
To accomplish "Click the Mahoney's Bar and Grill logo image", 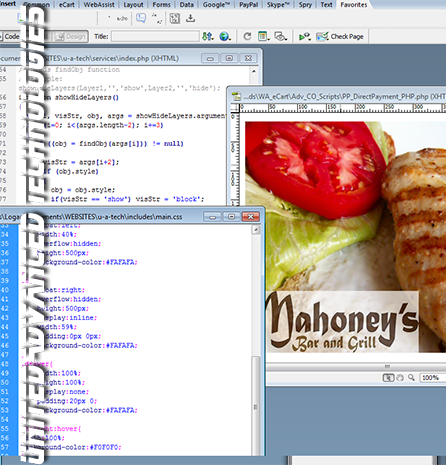I will [x=342, y=321].
